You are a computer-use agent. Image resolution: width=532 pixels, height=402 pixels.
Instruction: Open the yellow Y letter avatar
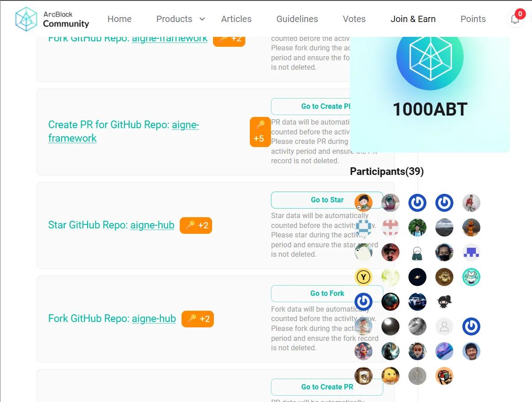click(364, 277)
